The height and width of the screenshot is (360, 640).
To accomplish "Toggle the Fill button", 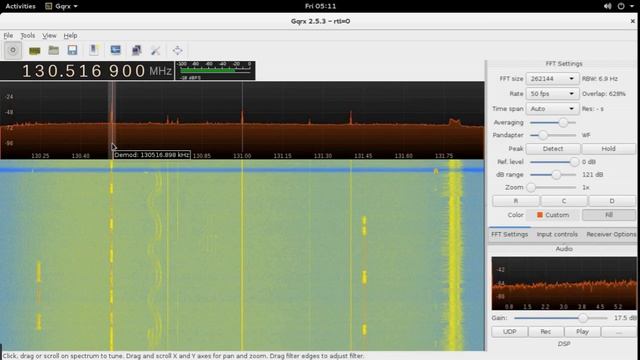I will click(609, 215).
